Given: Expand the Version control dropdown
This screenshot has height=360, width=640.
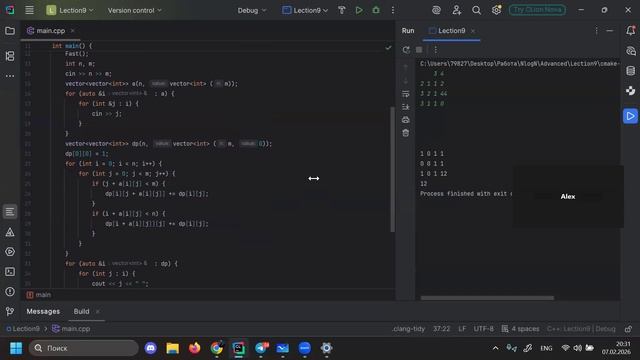Looking at the screenshot, I should (x=134, y=10).
